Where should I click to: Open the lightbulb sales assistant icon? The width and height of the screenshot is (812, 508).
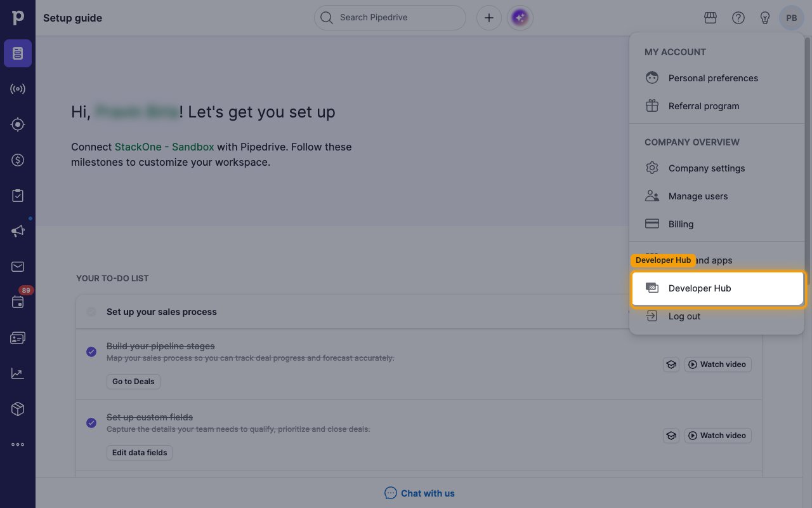[x=765, y=18]
